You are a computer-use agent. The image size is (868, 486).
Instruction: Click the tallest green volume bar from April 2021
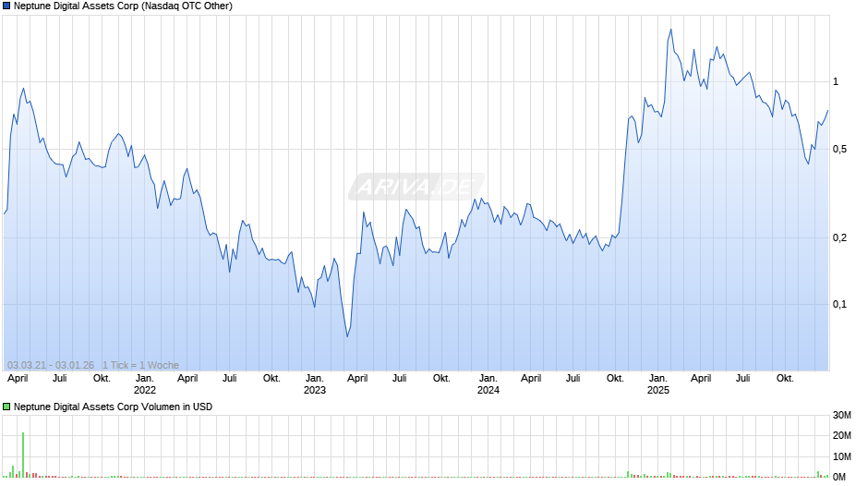point(23,455)
